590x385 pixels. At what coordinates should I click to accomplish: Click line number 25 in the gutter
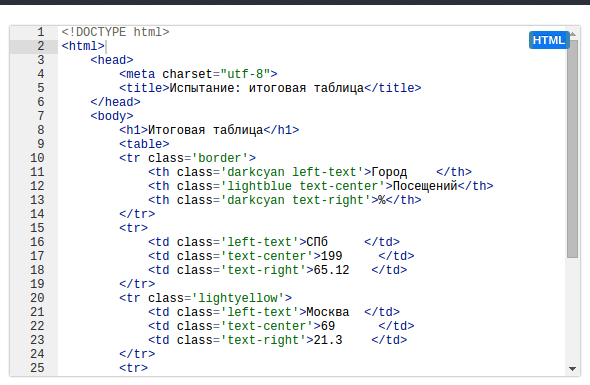37,368
